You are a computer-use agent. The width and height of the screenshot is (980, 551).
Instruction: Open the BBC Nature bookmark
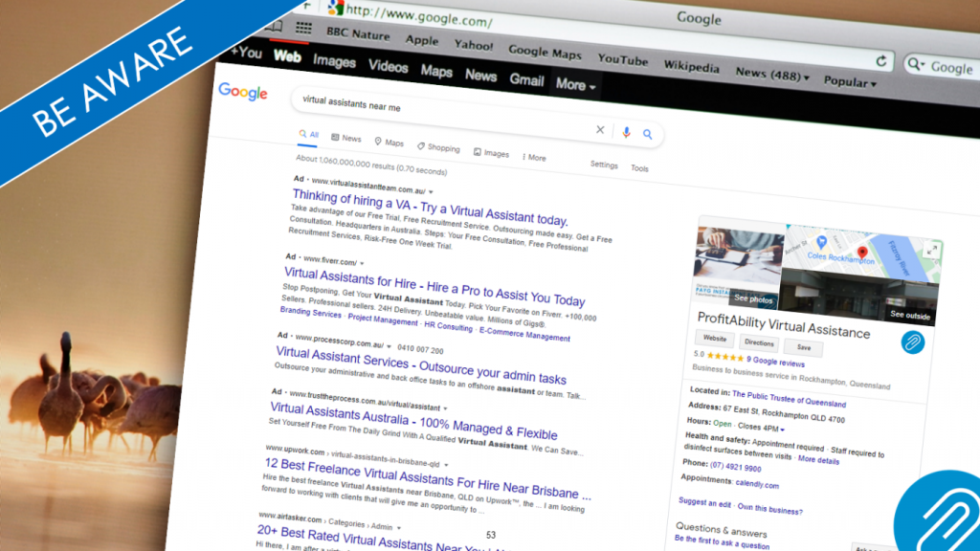click(358, 33)
